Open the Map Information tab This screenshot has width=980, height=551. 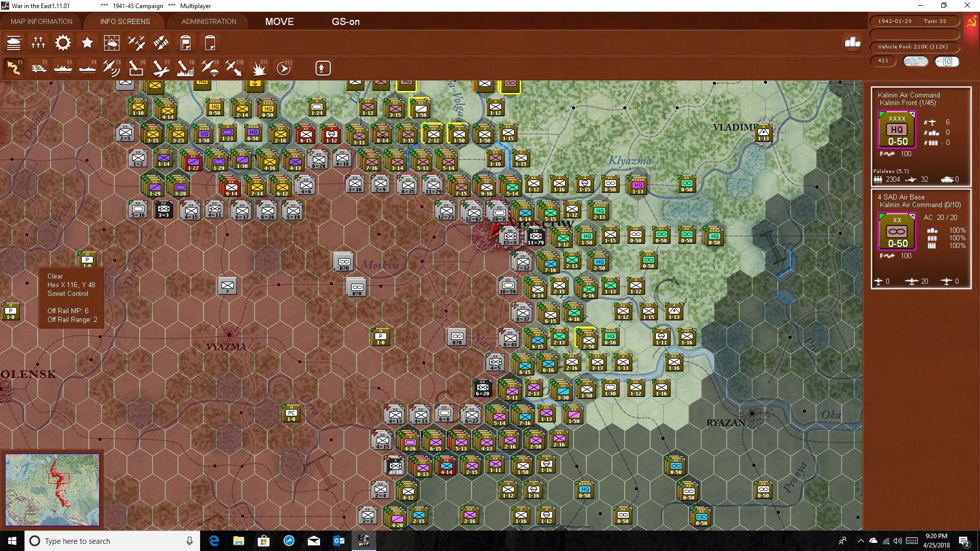tap(41, 21)
